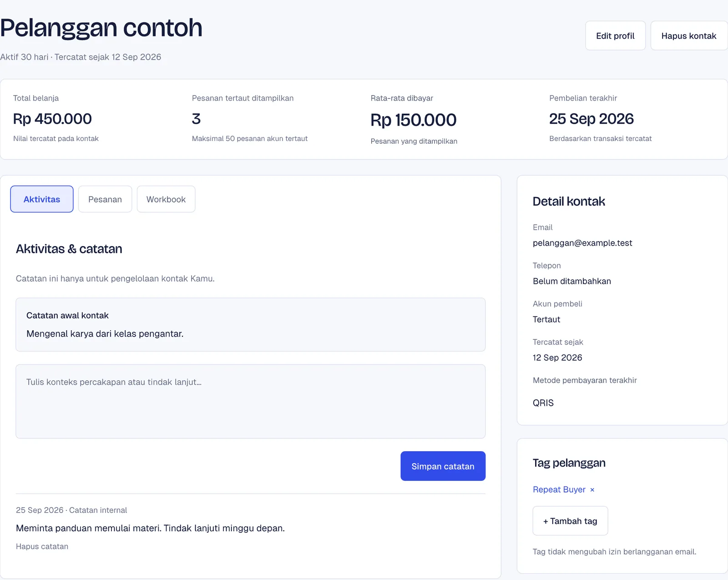
Task: Click the Aktivitas & catatan heading
Action: point(69,249)
